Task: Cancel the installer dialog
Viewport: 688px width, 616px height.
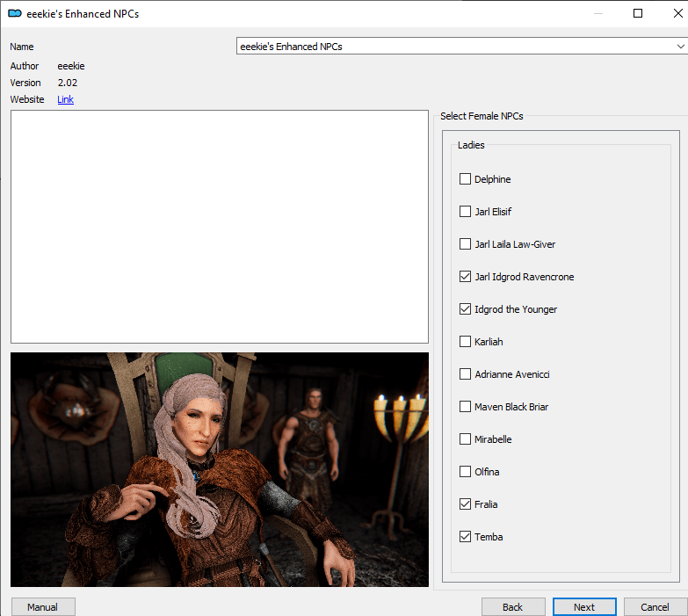Action: pyautogui.click(x=655, y=607)
